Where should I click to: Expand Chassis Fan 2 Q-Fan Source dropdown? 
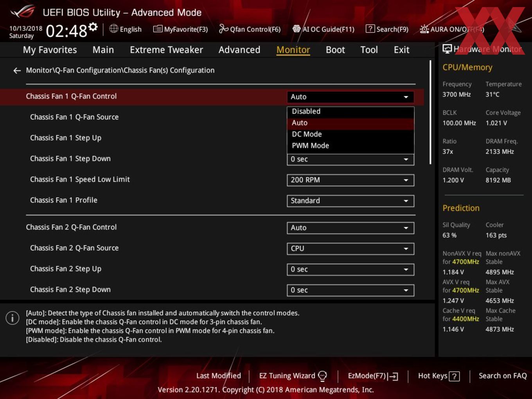coord(350,248)
